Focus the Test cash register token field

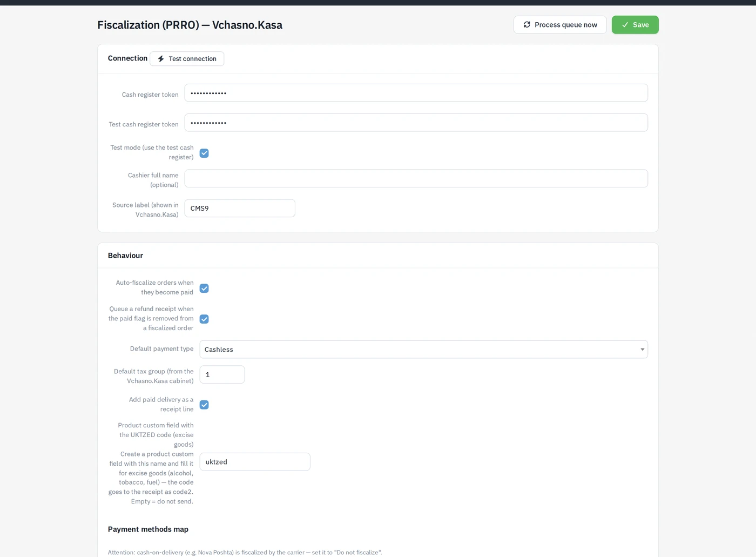(x=416, y=123)
